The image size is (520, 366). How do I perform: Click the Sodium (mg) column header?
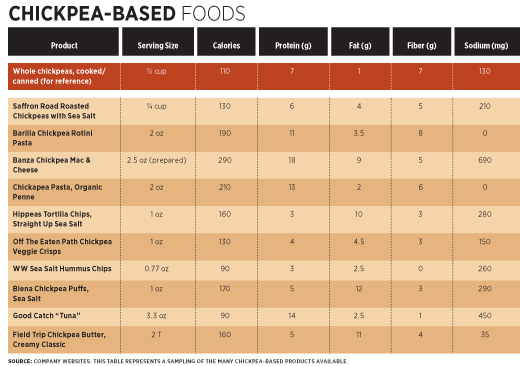pyautogui.click(x=487, y=42)
